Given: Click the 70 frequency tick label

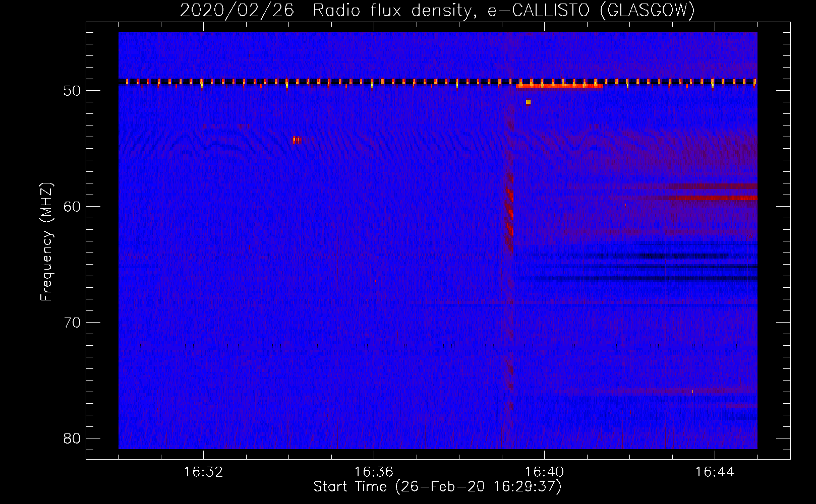Looking at the screenshot, I should coord(72,323).
